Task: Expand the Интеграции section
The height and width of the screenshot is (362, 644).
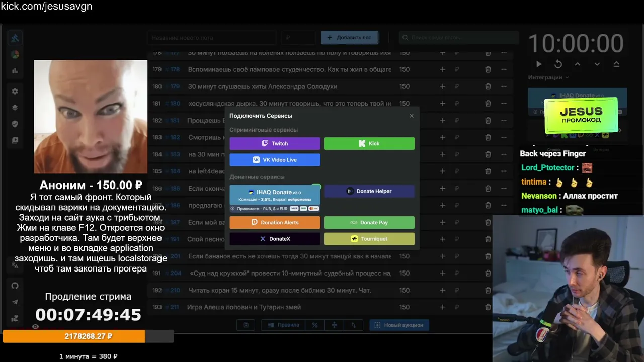Action: (548, 77)
